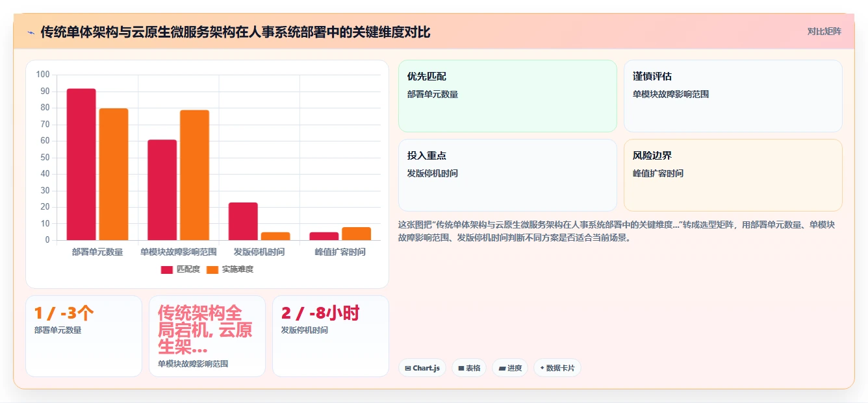Click the 1 / -3个 stat value

[x=64, y=313]
